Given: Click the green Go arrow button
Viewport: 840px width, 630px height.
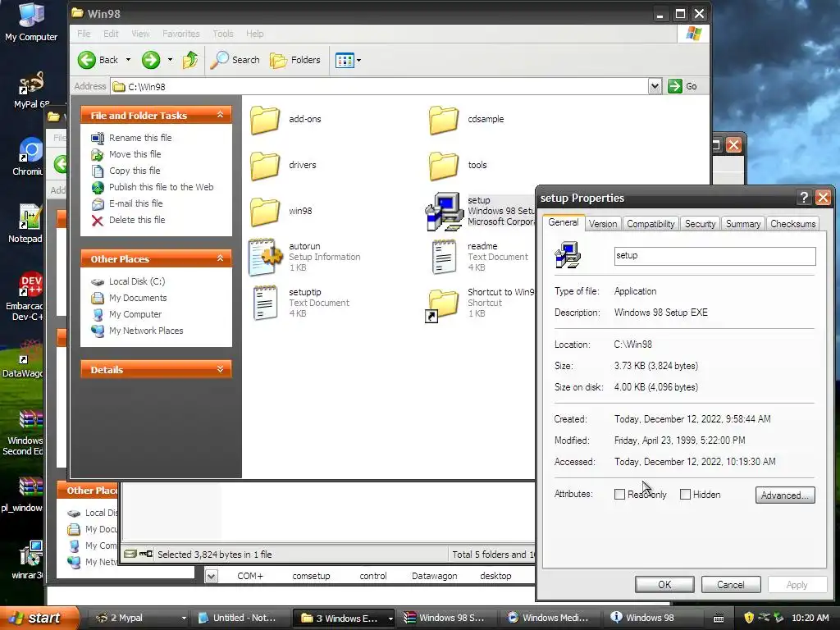Looking at the screenshot, I should (674, 86).
